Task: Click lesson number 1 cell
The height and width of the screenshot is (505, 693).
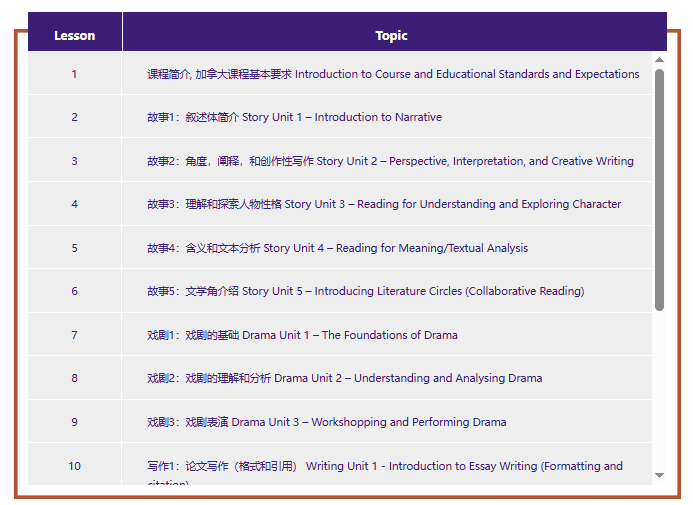Action: tap(74, 74)
